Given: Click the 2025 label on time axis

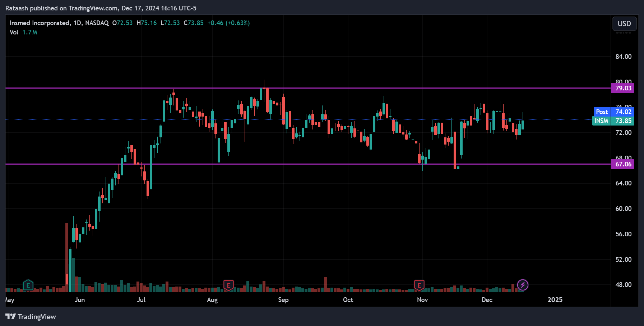Looking at the screenshot, I should [x=555, y=300].
